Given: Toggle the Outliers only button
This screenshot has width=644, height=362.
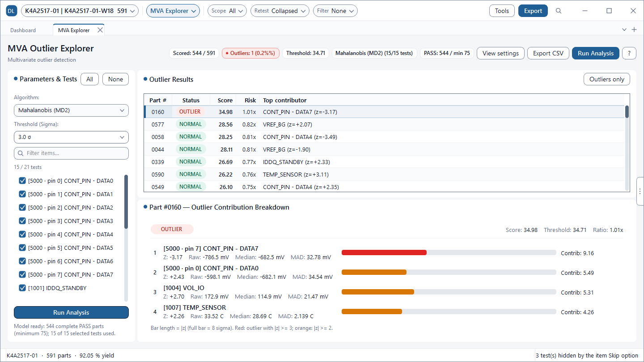Looking at the screenshot, I should pos(607,79).
